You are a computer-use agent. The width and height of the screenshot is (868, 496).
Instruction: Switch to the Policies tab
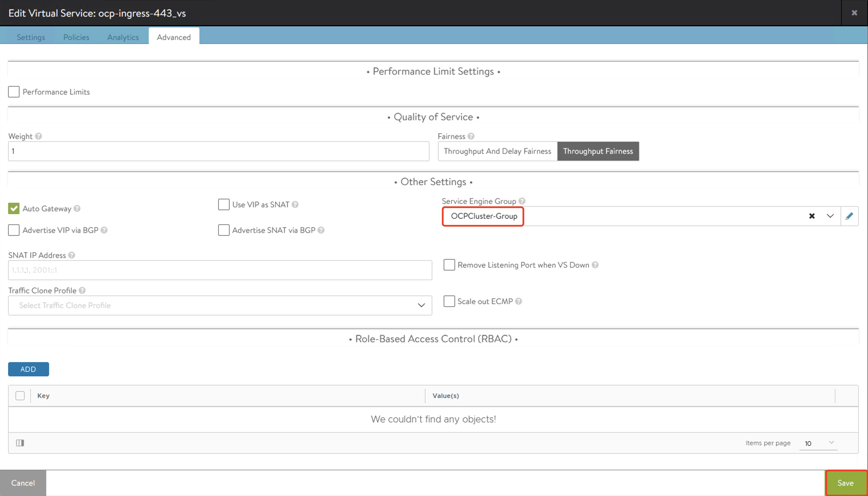tap(76, 37)
